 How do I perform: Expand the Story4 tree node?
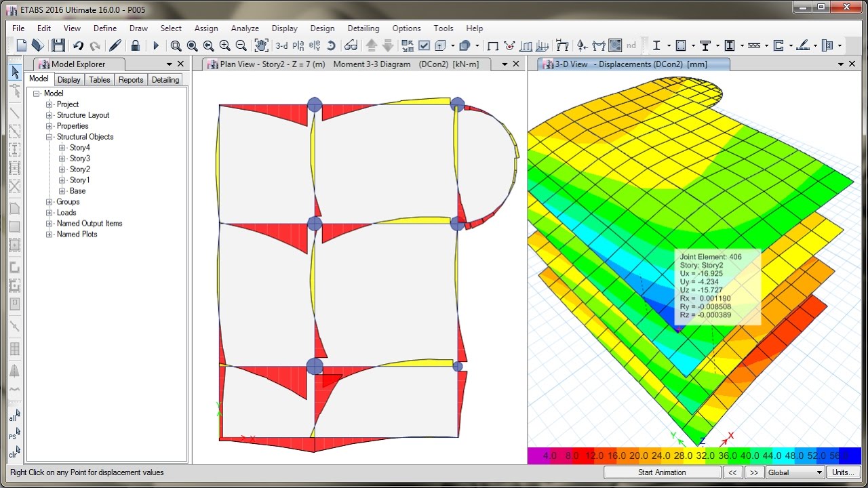(x=62, y=148)
